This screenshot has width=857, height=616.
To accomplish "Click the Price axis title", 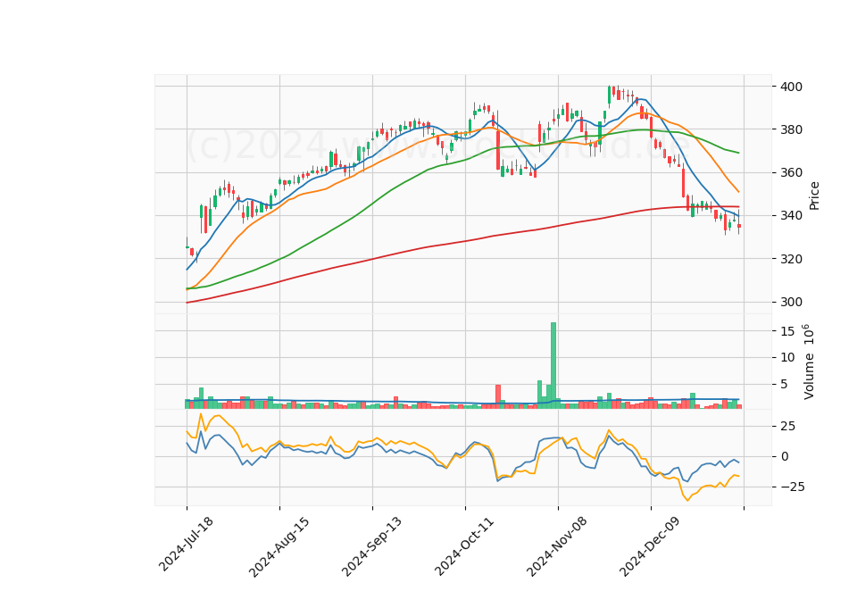I will click(x=814, y=196).
